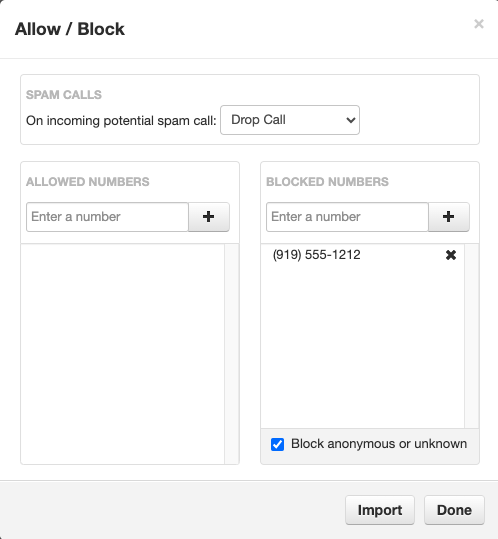Add number to blocked list with plus
This screenshot has width=498, height=539.
click(449, 217)
